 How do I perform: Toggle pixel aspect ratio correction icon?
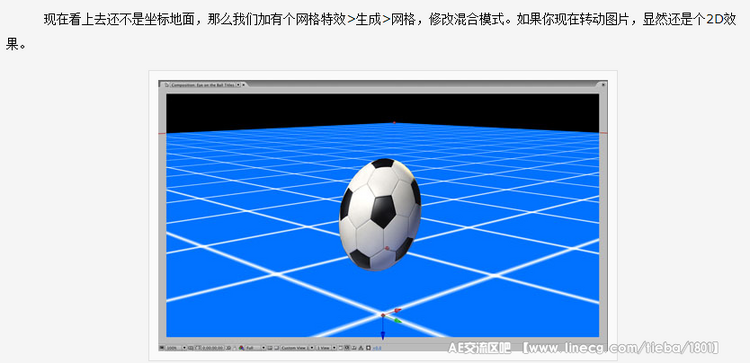pyautogui.click(x=340, y=348)
